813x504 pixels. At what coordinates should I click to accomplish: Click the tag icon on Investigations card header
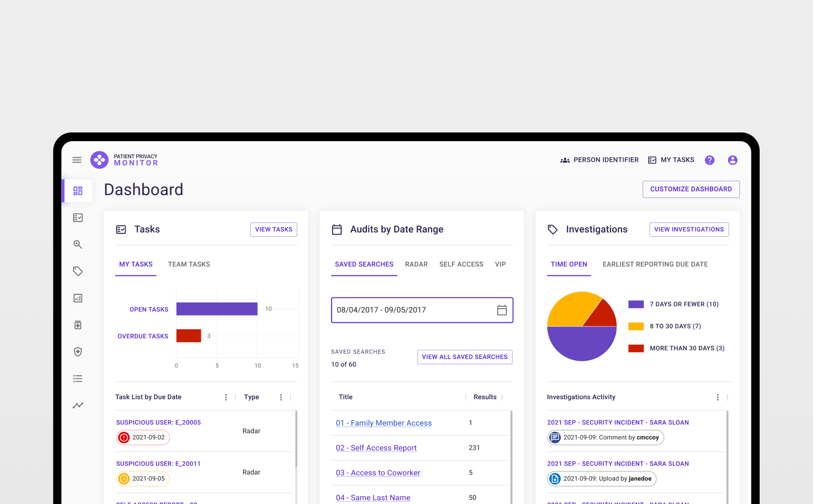tap(553, 229)
